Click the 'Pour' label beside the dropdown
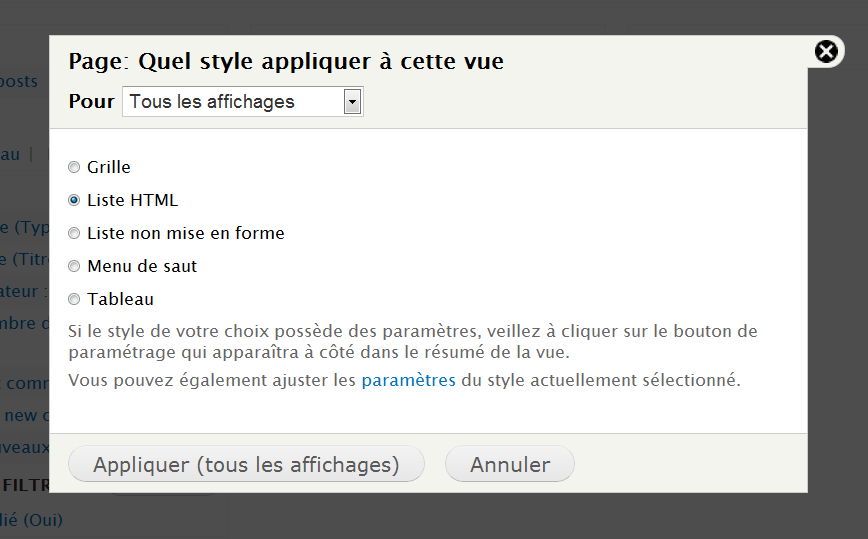The width and height of the screenshot is (868, 539). tap(91, 102)
